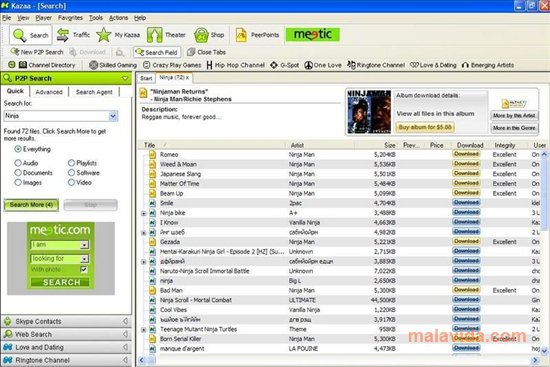Image resolution: width=550 pixels, height=367 pixels.
Task: Open the One Love channel
Action: coord(323,65)
